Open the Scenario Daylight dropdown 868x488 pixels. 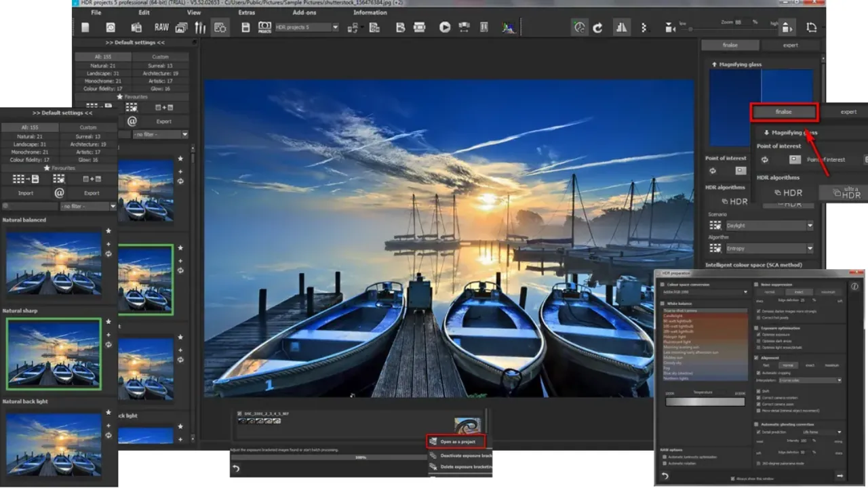coord(770,226)
